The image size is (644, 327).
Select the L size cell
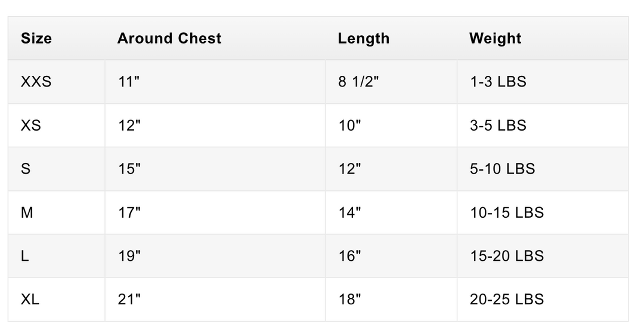pyautogui.click(x=56, y=256)
